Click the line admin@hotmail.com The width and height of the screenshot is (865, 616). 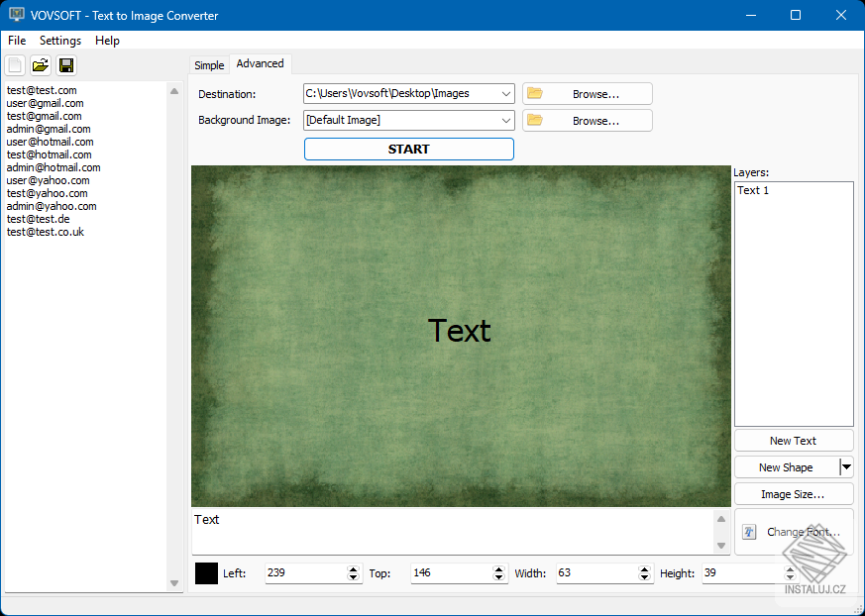(54, 167)
